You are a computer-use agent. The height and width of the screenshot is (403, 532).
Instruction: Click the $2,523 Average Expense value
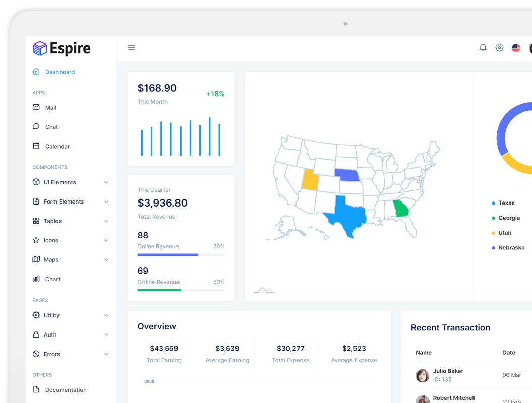[x=354, y=349]
